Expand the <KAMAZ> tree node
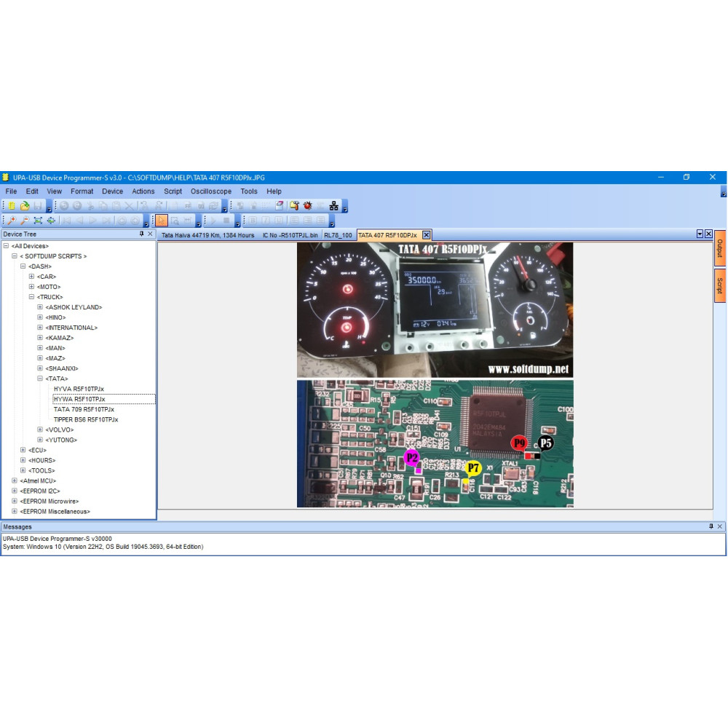 (x=40, y=338)
